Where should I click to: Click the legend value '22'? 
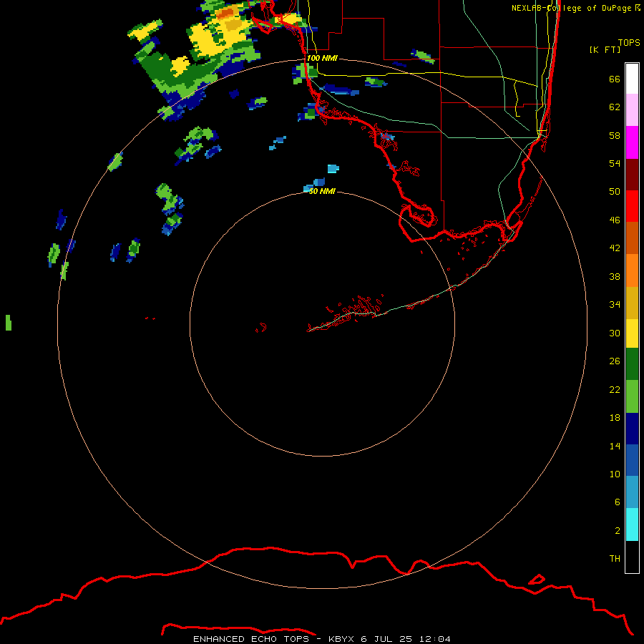pyautogui.click(x=615, y=389)
